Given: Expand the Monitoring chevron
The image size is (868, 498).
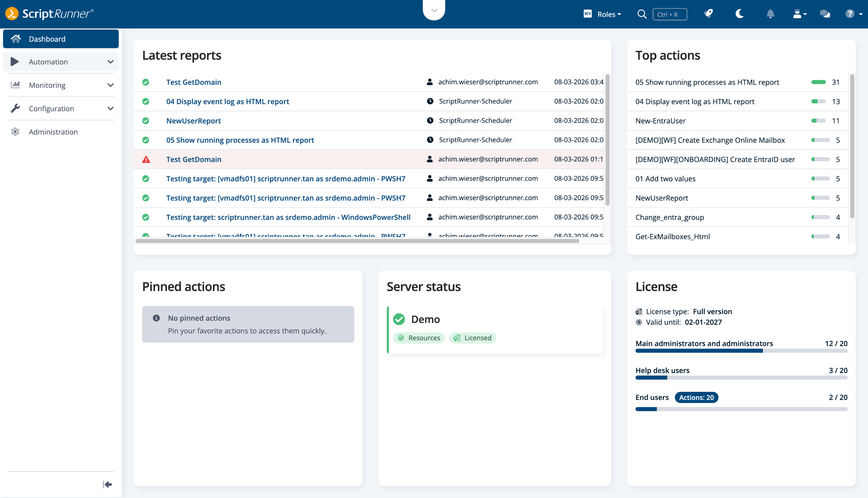Looking at the screenshot, I should [x=111, y=85].
